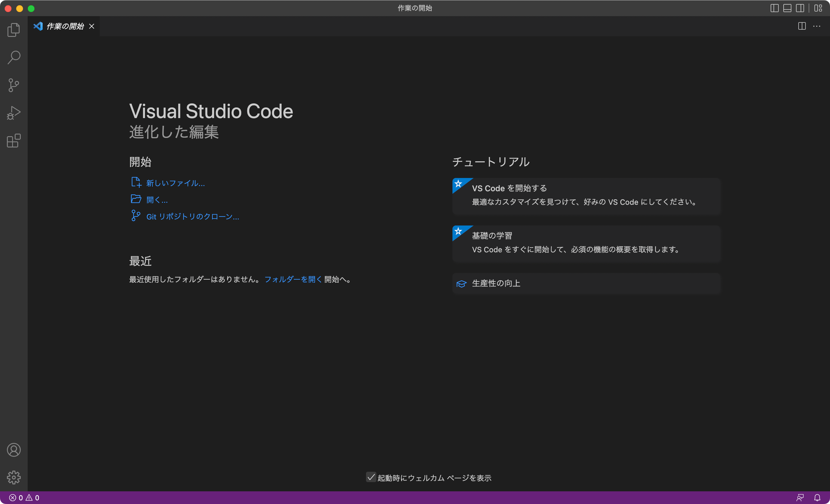Toggle secondary side bar layout icon

(800, 8)
